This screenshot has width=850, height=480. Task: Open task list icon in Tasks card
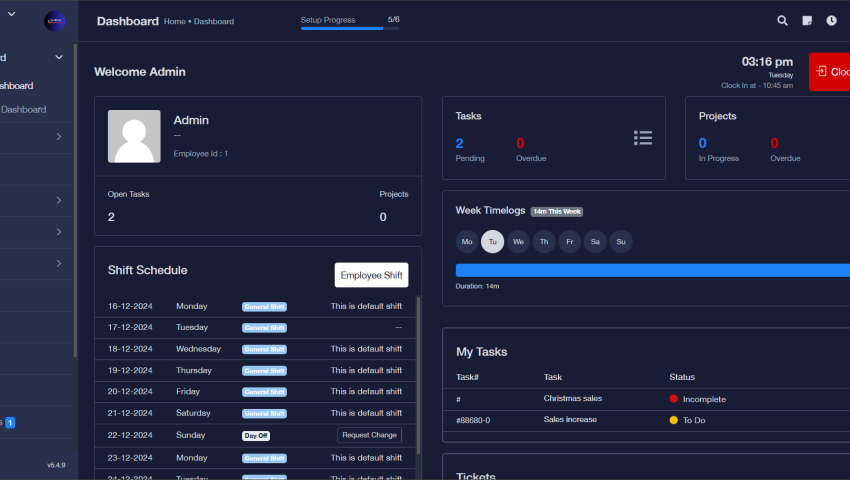(643, 138)
